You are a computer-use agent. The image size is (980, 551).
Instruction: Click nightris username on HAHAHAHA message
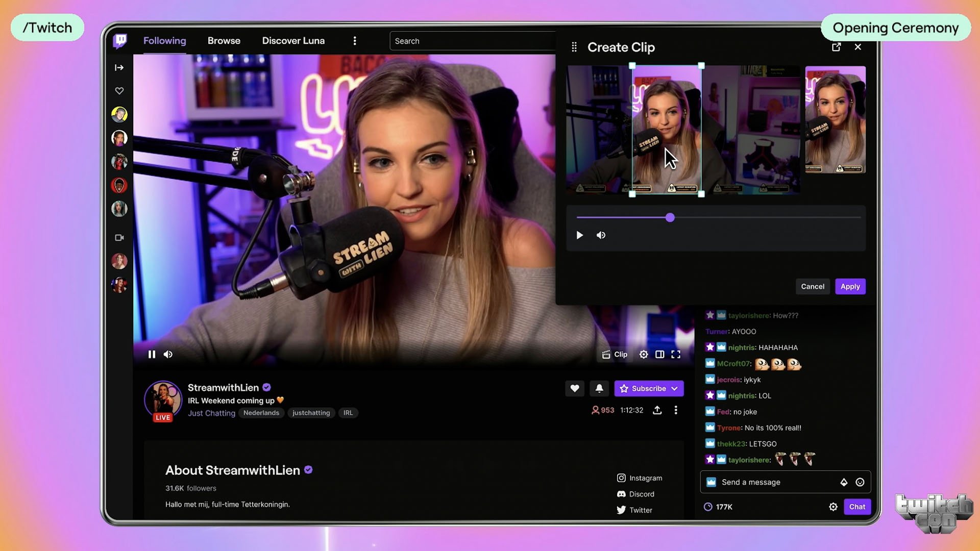pyautogui.click(x=742, y=348)
